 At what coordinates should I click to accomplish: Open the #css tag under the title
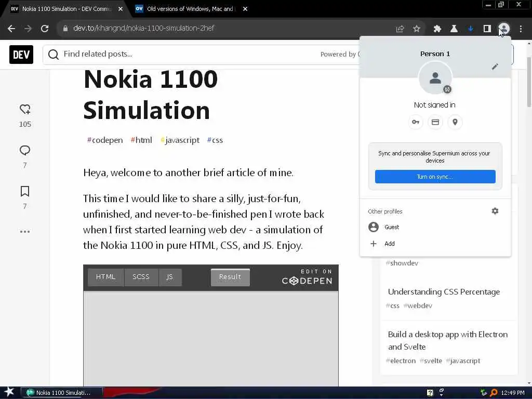tap(215, 140)
